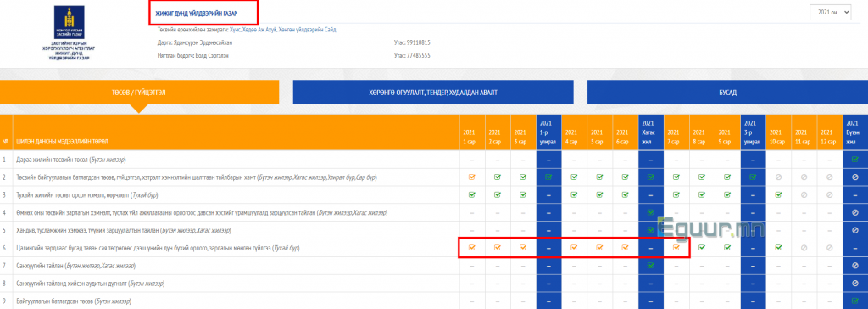The width and height of the screenshot is (868, 309).
Task: Click the accountant name Болд Сэргэлэн
Action: (x=211, y=56)
